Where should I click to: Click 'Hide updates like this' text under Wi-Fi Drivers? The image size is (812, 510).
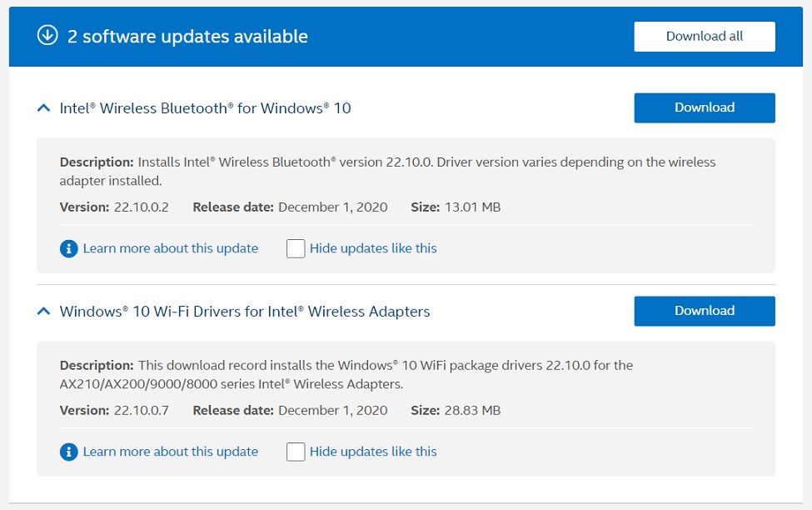coord(372,452)
